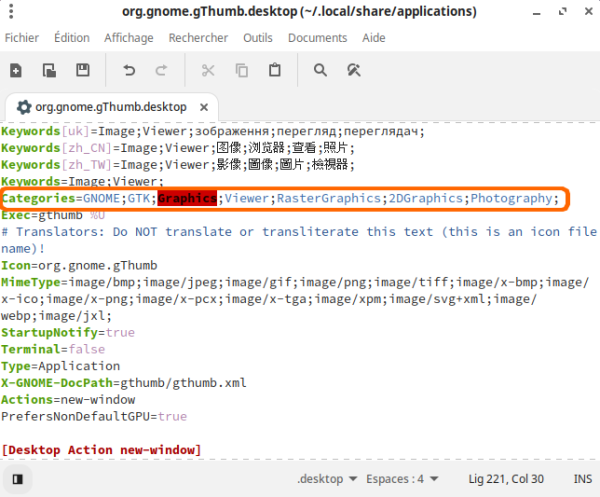Open find and replace tool icon
Screen dimensions: 600x497
pyautogui.click(x=353, y=70)
